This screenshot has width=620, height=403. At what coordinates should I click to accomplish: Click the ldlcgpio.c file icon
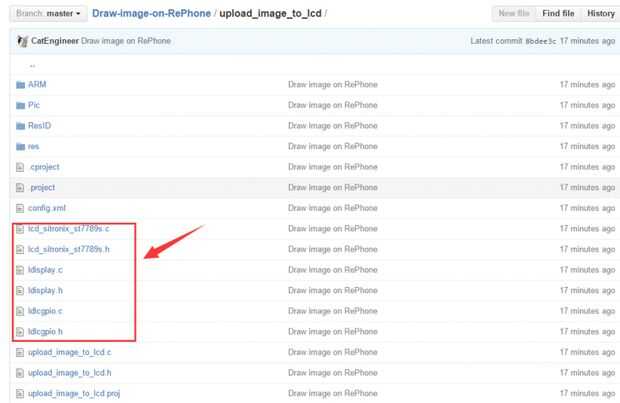click(20, 311)
